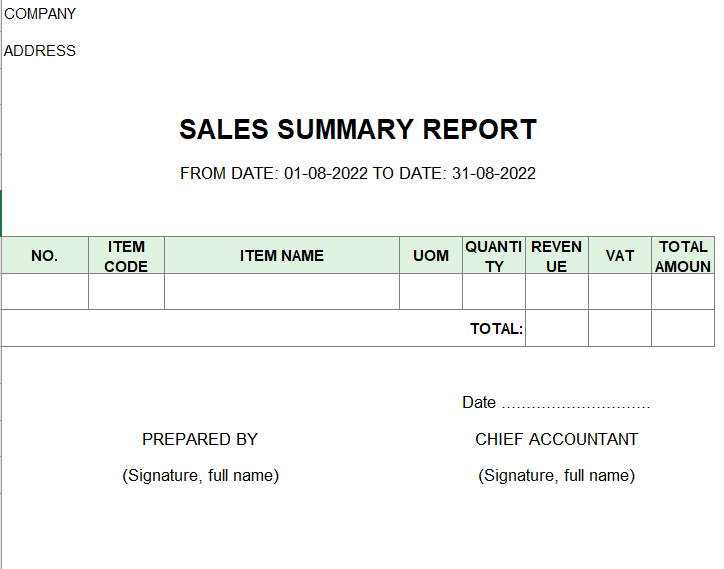Select the VAT header cell
Image resolution: width=724 pixels, height=569 pixels.
point(620,255)
